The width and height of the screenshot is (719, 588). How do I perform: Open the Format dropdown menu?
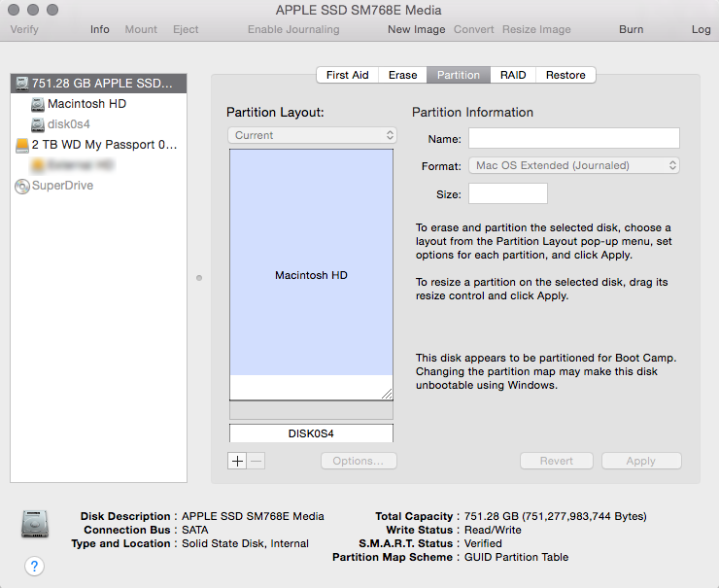pos(574,166)
